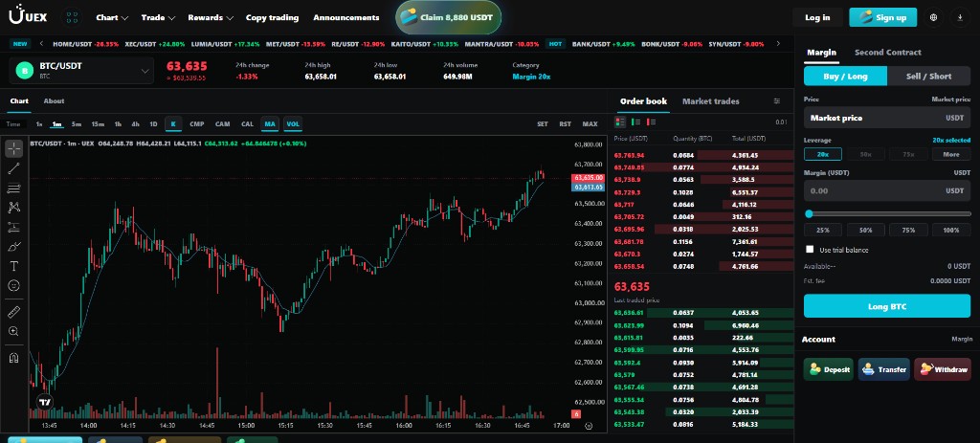Toggle the MA indicator

(x=269, y=123)
